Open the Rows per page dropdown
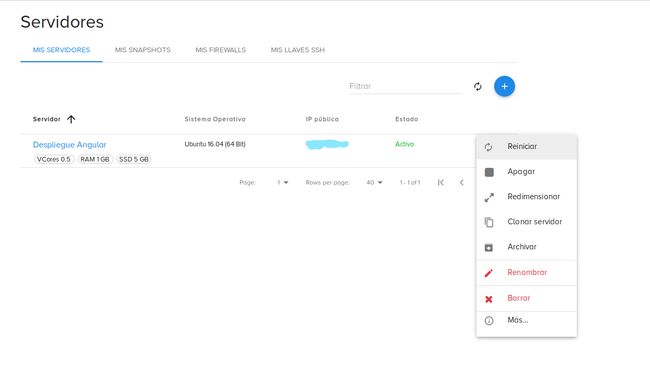This screenshot has width=650, height=378. 374,182
